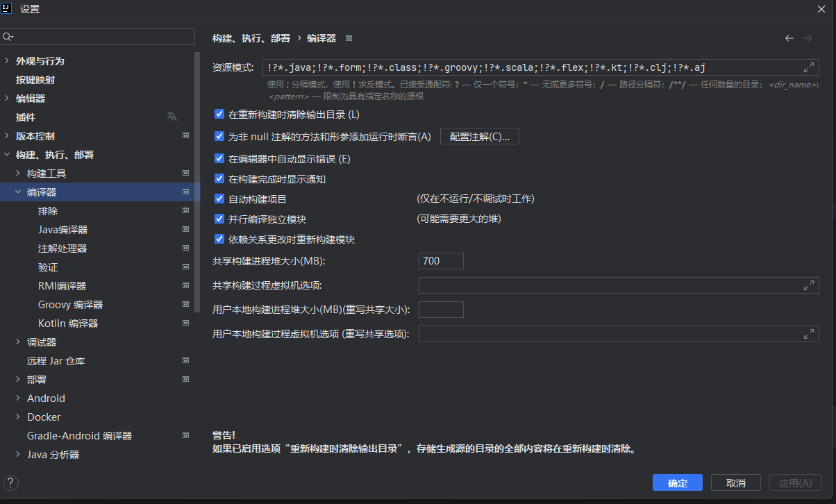The width and height of the screenshot is (836, 504).
Task: Toggle 依赖关系更改时重新构建模块 checkbox
Action: tap(219, 239)
